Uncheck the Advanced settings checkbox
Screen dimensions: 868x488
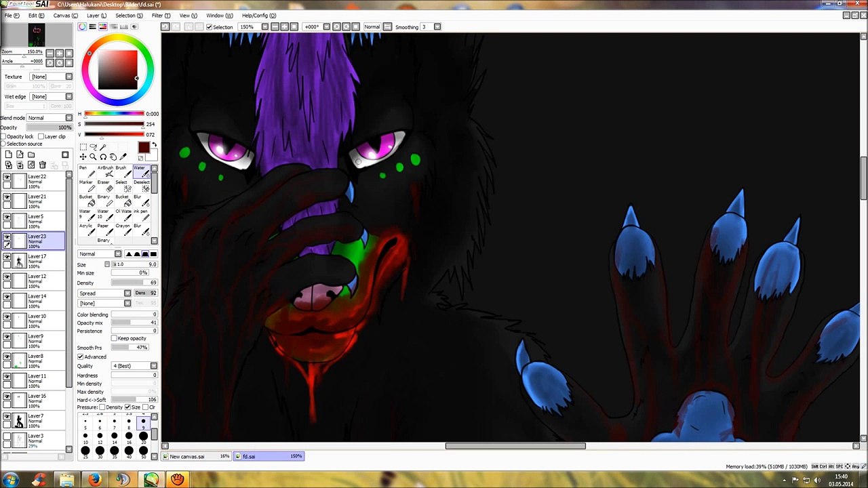pyautogui.click(x=80, y=357)
